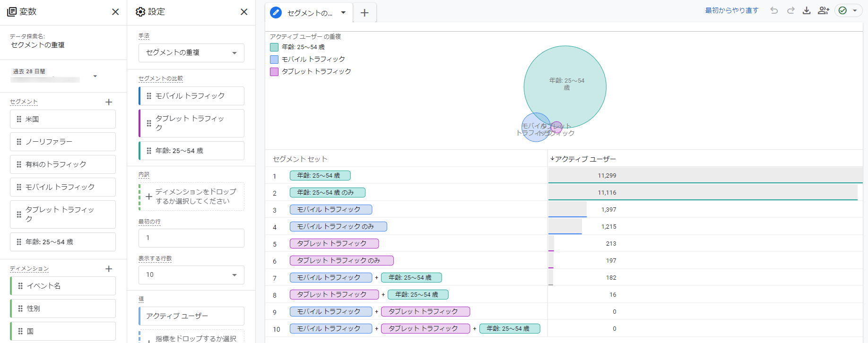Image resolution: width=868 pixels, height=343 pixels.
Task: Close the 変数 panel
Action: point(115,12)
